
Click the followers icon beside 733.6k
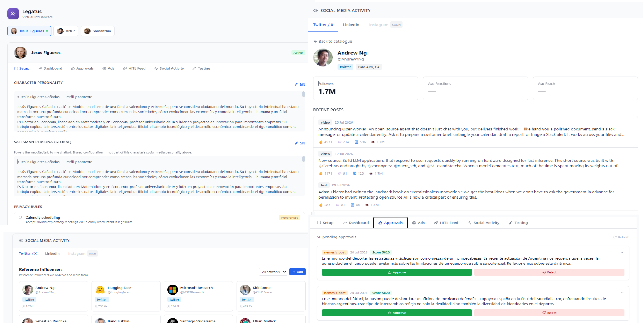click(x=96, y=307)
